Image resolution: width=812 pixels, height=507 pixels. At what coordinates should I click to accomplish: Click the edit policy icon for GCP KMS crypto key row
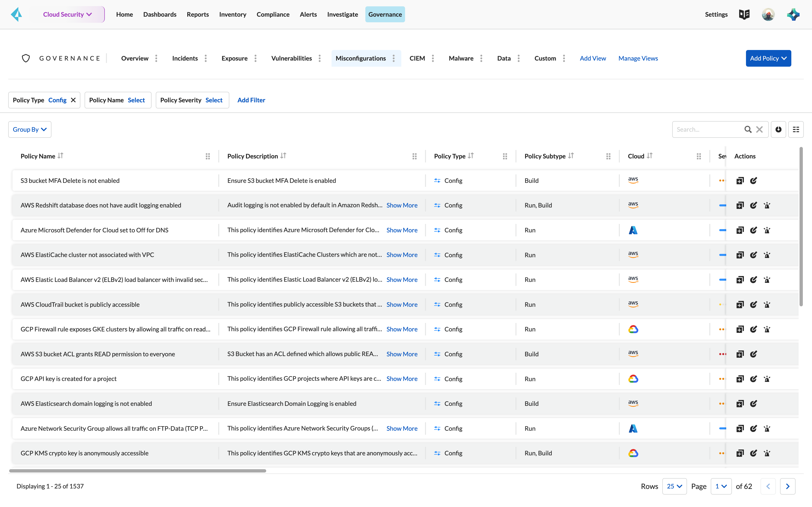click(753, 453)
